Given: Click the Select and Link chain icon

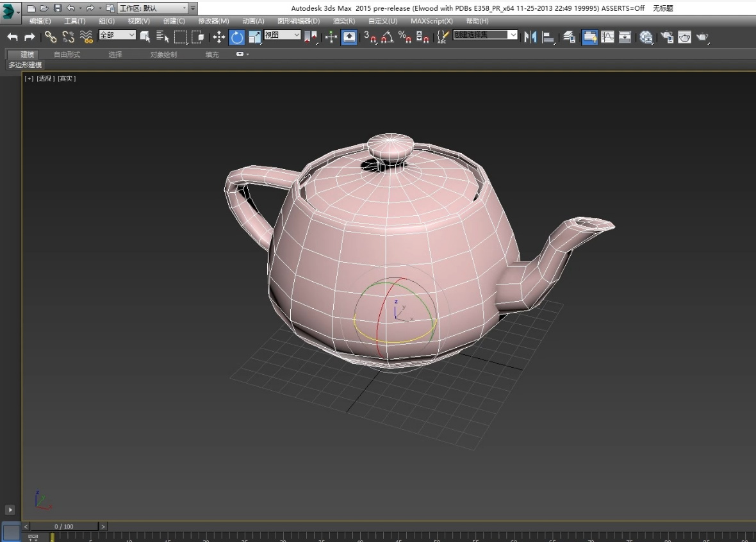Looking at the screenshot, I should (x=51, y=37).
